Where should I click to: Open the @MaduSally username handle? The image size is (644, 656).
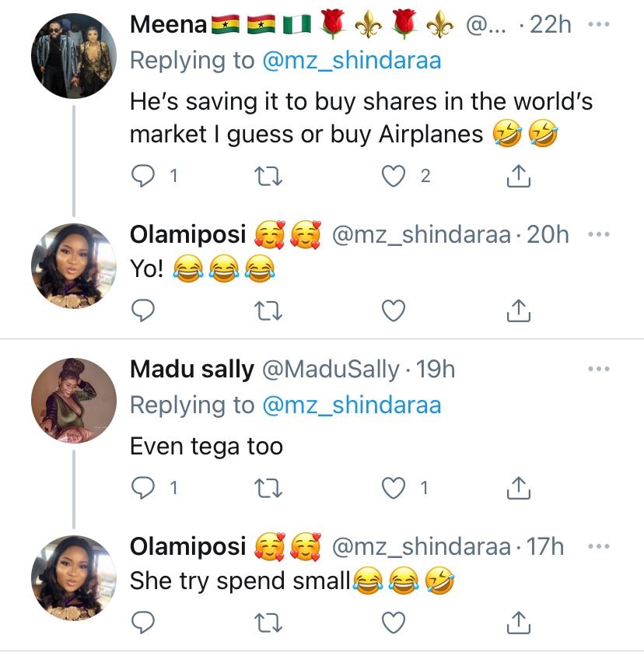(x=331, y=369)
